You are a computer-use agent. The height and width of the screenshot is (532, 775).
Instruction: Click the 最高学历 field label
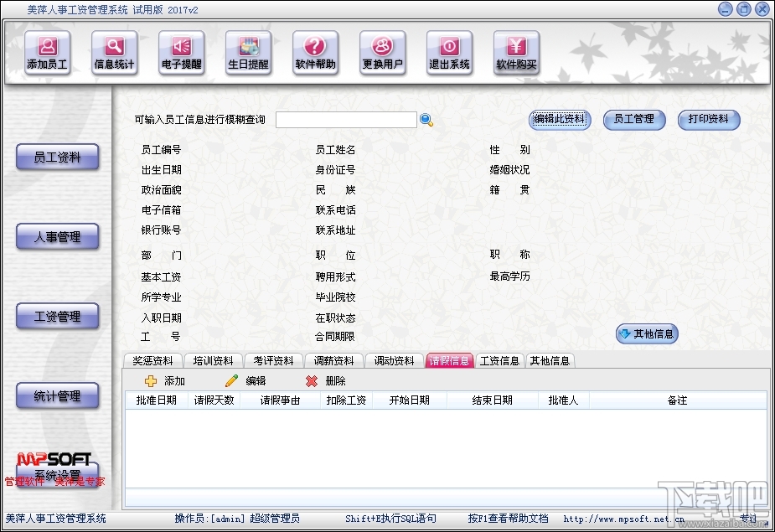(x=509, y=276)
